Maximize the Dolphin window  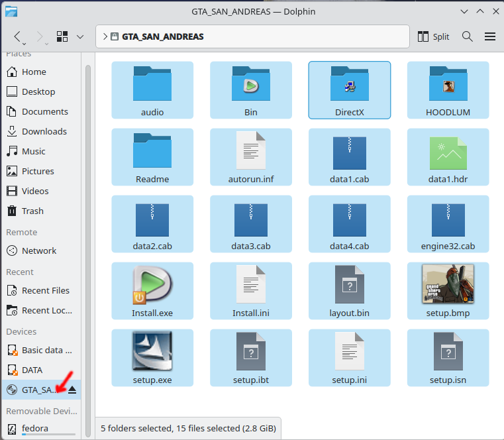coord(480,11)
